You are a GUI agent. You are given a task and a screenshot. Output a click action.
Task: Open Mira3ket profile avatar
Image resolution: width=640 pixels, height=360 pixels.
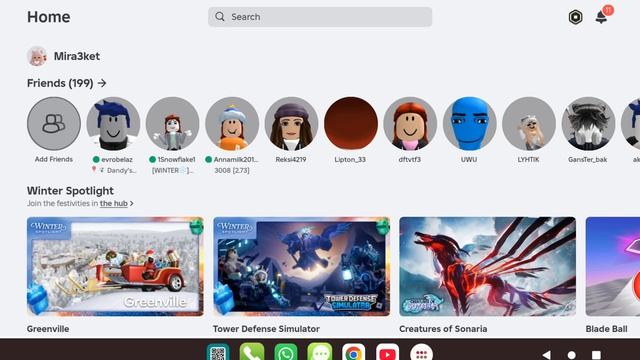37,56
